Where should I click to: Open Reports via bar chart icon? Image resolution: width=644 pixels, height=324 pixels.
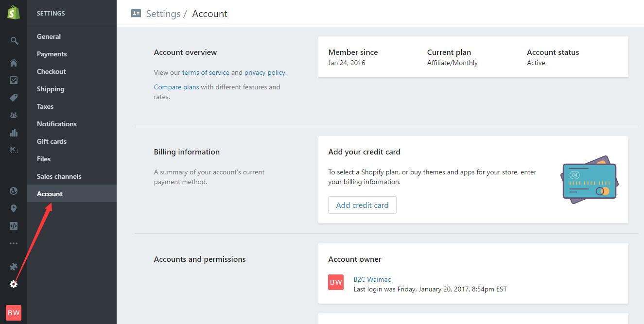(x=14, y=133)
